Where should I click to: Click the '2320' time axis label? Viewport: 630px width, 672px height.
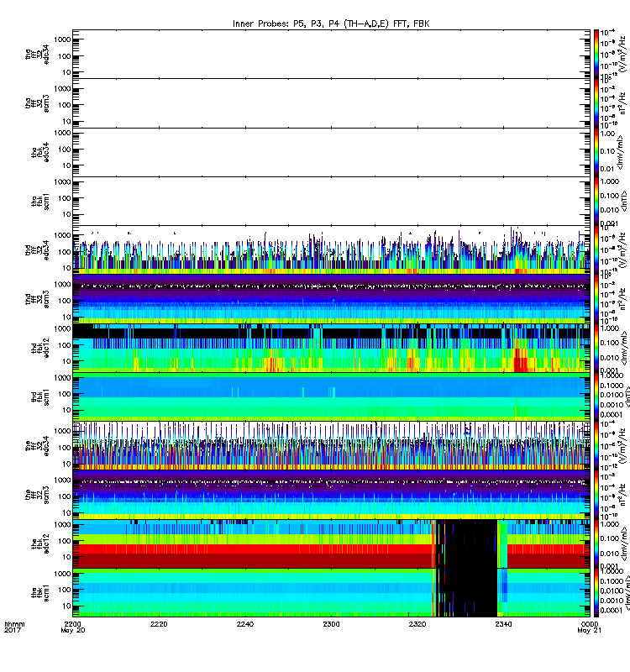pos(417,624)
